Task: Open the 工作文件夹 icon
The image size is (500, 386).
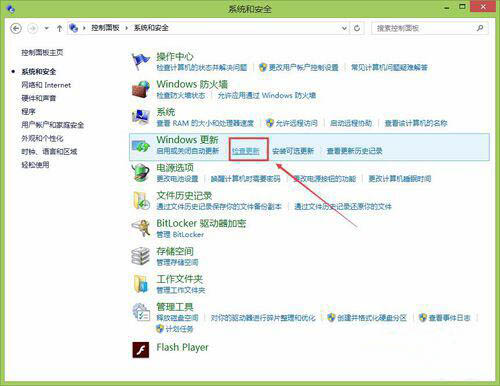Action: coord(141,284)
